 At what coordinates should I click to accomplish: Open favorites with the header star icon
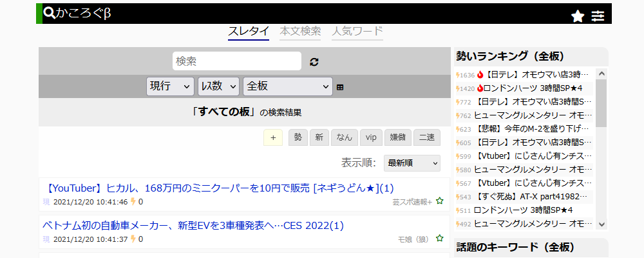tap(578, 16)
